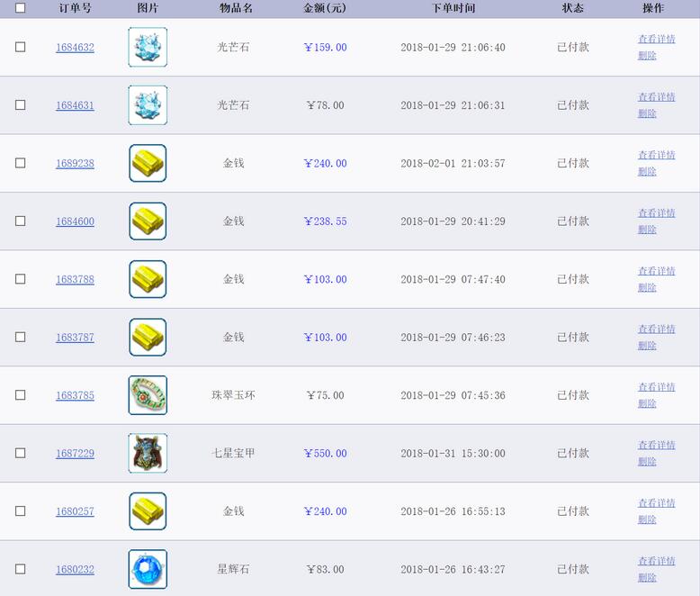View details (查看详情) for order 1680232
This screenshot has height=596, width=700.
[x=656, y=561]
